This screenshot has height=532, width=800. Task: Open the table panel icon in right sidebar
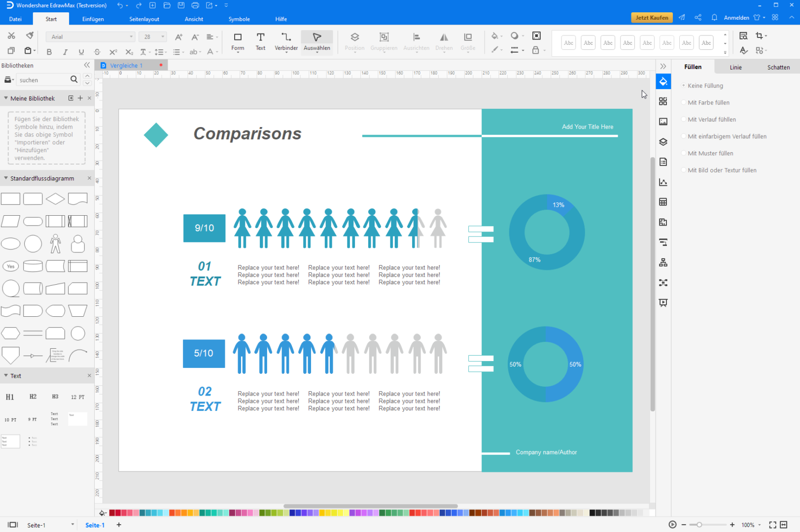tap(663, 202)
